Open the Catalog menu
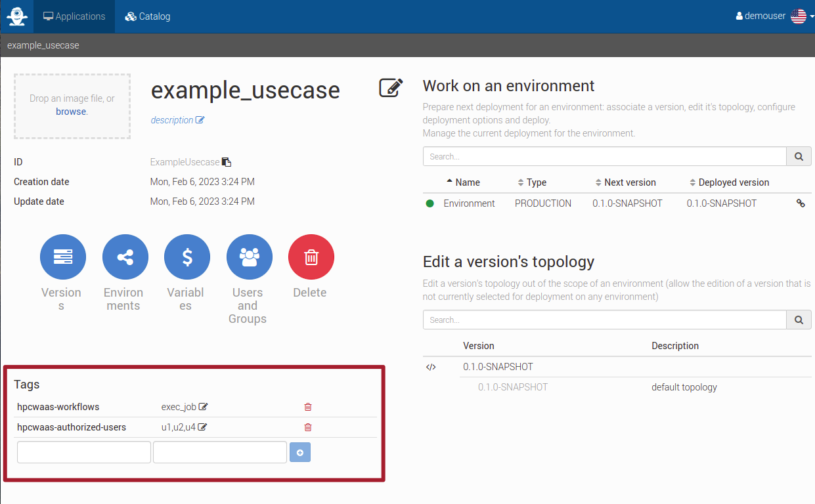Viewport: 815px width, 504px height. (148, 16)
